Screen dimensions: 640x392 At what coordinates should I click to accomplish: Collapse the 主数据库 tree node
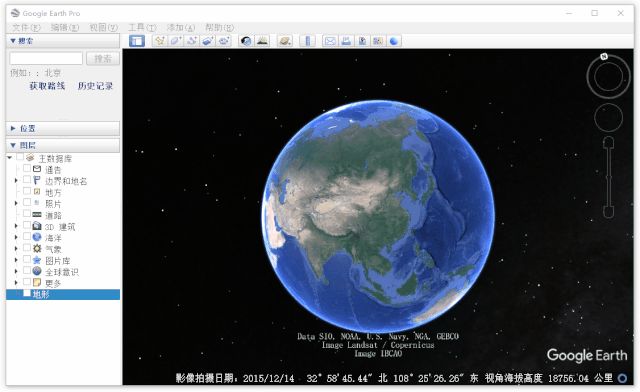pyautogui.click(x=9, y=158)
